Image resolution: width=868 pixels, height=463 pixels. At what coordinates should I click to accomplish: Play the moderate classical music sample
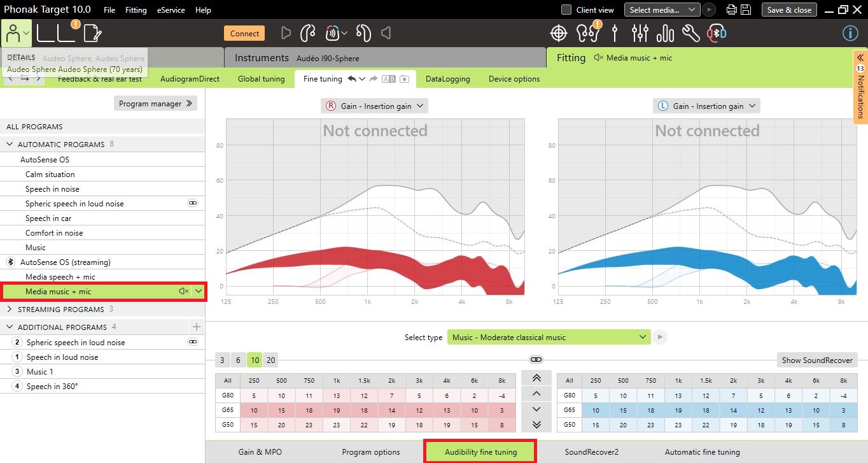(660, 337)
